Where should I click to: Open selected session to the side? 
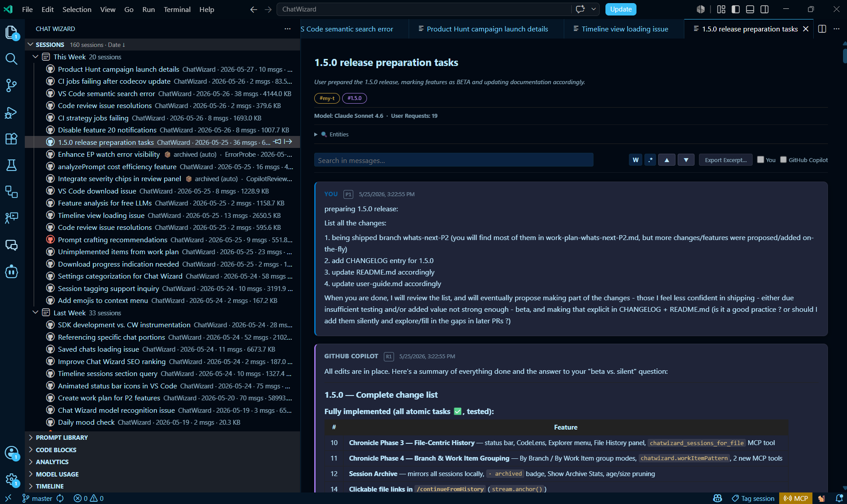point(288,142)
